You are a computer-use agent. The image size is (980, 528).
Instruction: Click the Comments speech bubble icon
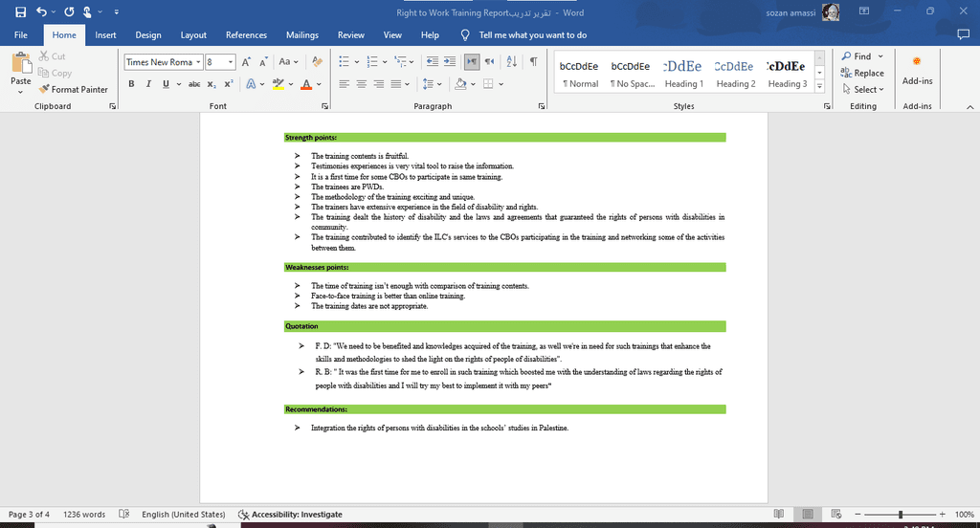pos(963,35)
